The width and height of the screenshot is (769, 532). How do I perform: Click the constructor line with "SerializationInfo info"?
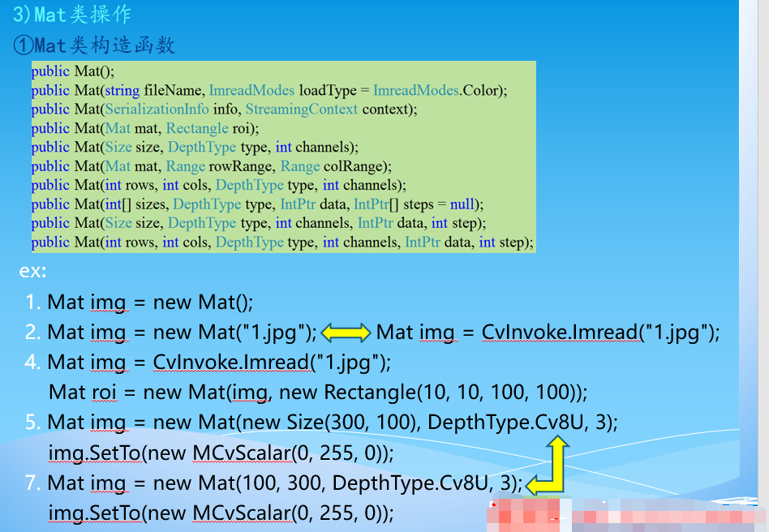[x=224, y=109]
